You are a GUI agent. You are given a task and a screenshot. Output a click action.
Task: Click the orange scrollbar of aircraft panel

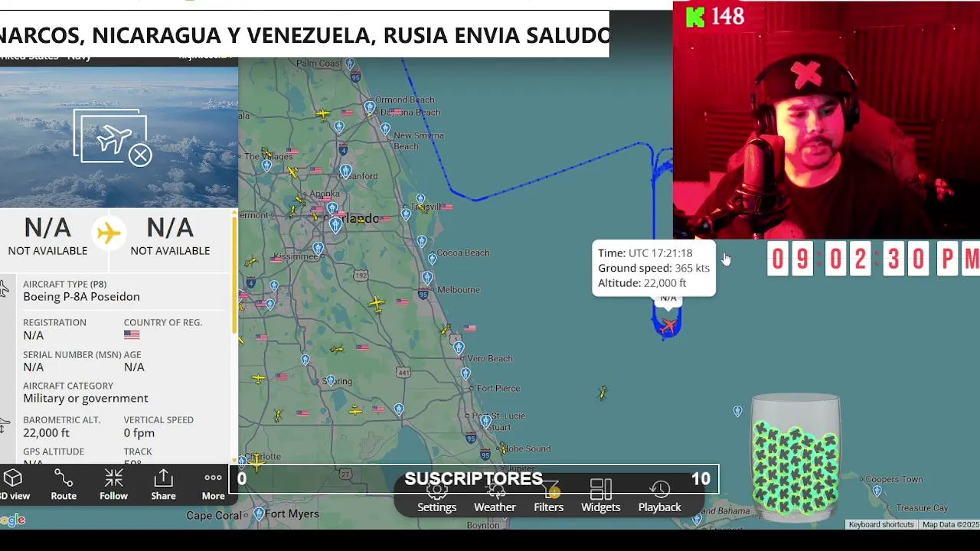(x=234, y=274)
